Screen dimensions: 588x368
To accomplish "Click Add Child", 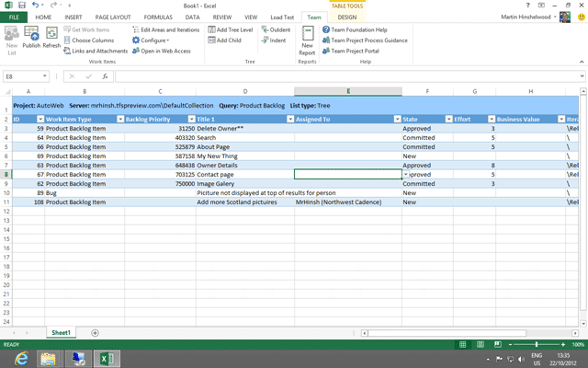I will point(224,40).
